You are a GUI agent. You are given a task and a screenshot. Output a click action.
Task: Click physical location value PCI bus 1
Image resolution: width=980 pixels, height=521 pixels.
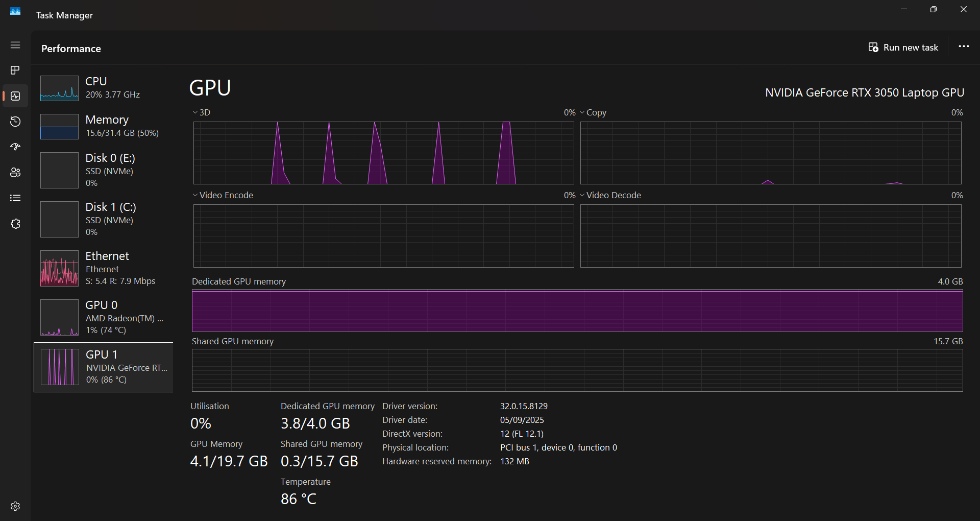click(x=558, y=447)
